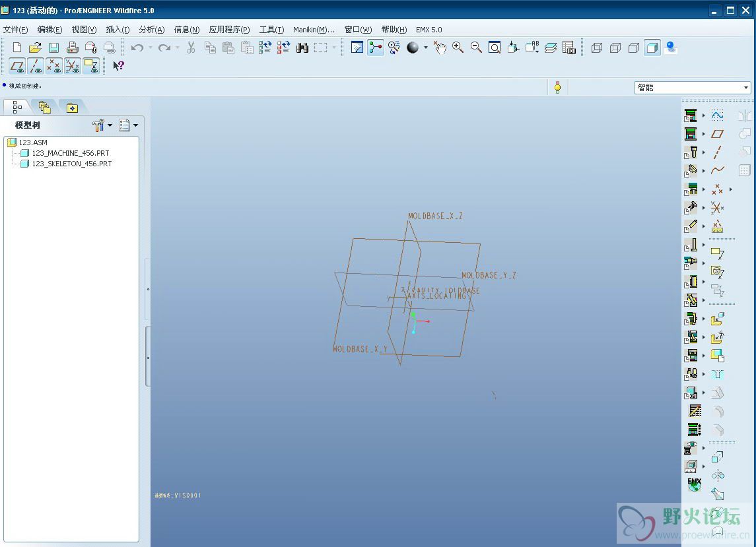The height and width of the screenshot is (547, 756).
Task: Switch to the favorites navigator tab
Action: (72, 107)
